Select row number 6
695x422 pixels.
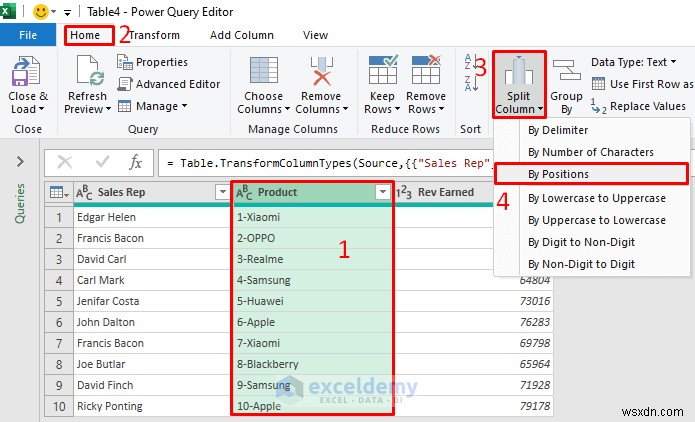pos(59,322)
